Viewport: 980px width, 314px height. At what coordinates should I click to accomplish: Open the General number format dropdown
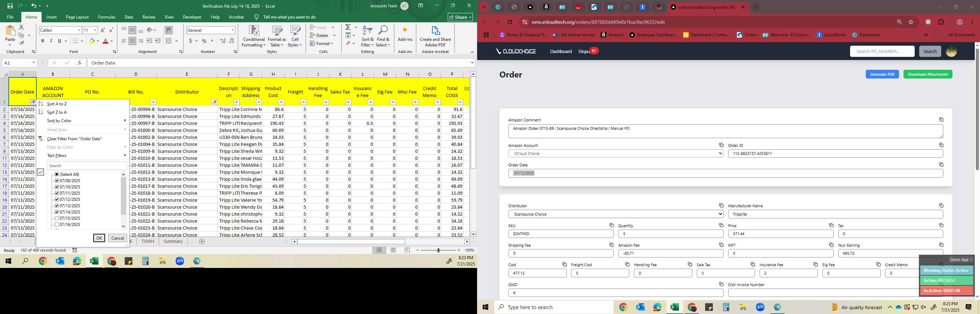(x=233, y=30)
